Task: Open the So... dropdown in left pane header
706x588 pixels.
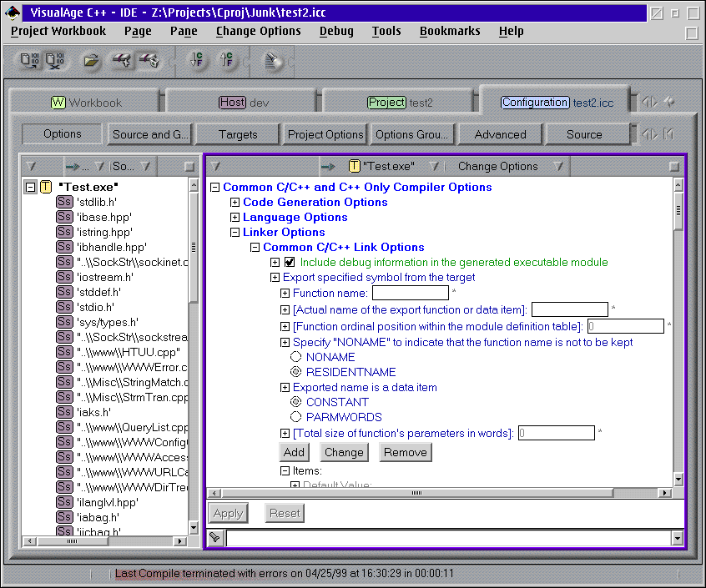Action: (145, 167)
